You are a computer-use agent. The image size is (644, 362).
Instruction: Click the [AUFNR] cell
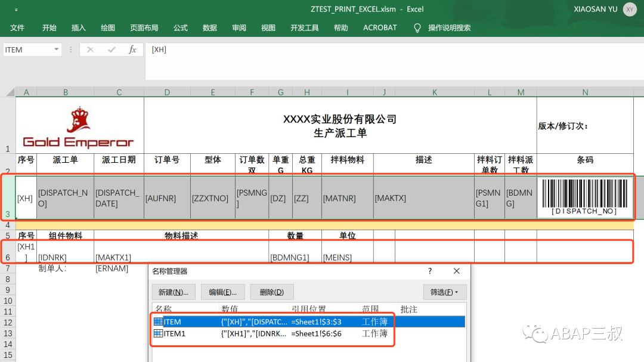click(167, 198)
